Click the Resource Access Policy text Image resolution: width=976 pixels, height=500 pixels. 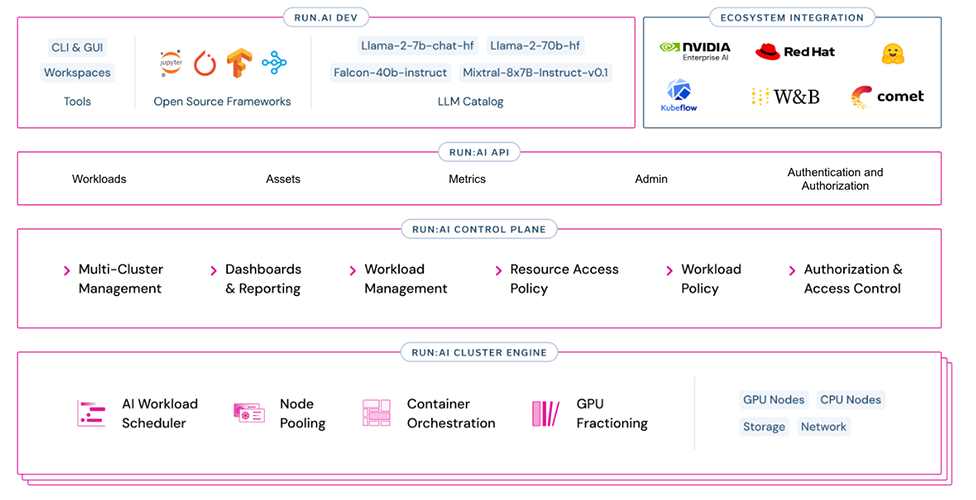[565, 279]
